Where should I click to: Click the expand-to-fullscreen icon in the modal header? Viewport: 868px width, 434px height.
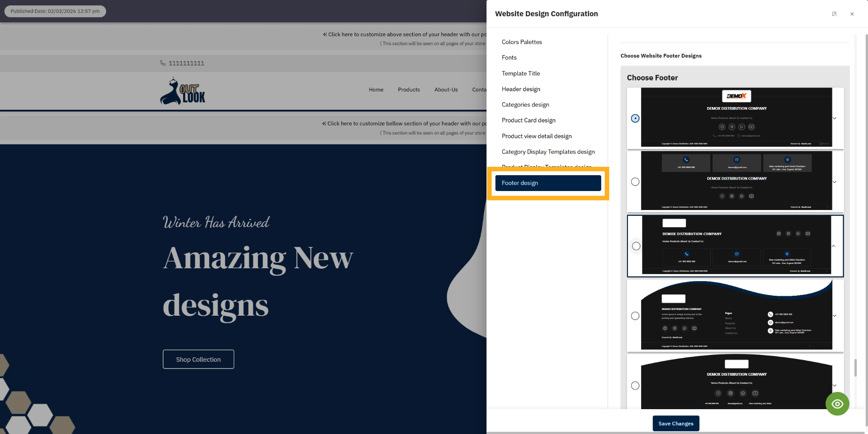(x=835, y=14)
